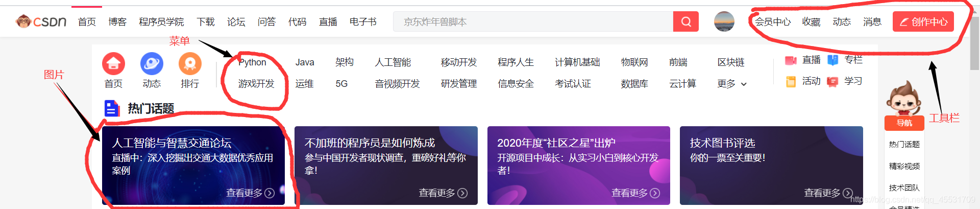Click the blue 专栏 book icon
The width and height of the screenshot is (980, 209).
832,60
